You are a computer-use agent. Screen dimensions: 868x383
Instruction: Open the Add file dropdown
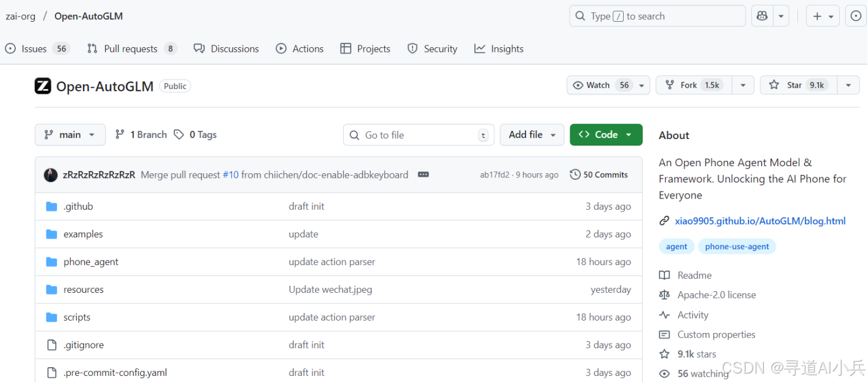tap(532, 135)
